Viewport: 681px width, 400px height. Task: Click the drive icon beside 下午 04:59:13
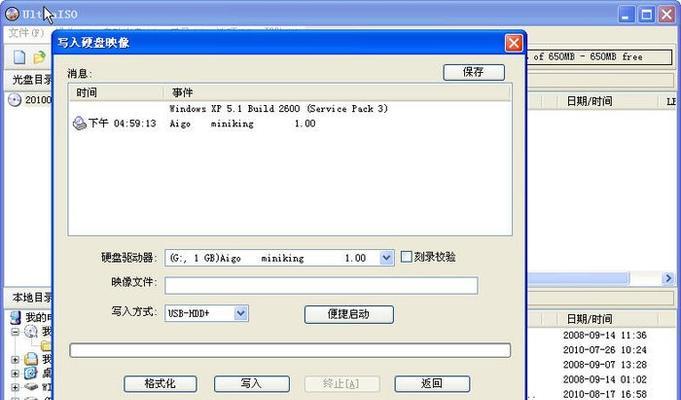79,123
